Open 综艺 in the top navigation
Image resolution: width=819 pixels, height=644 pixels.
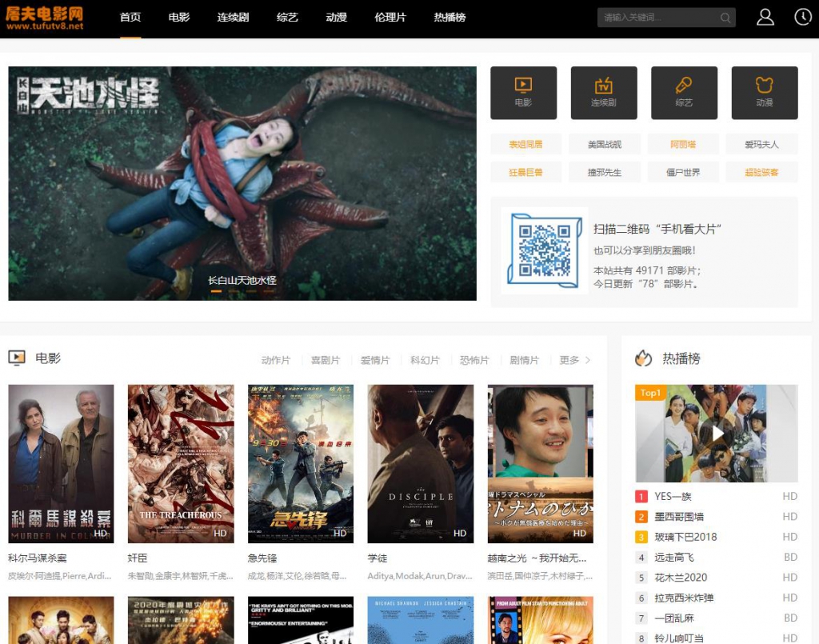[x=287, y=18]
